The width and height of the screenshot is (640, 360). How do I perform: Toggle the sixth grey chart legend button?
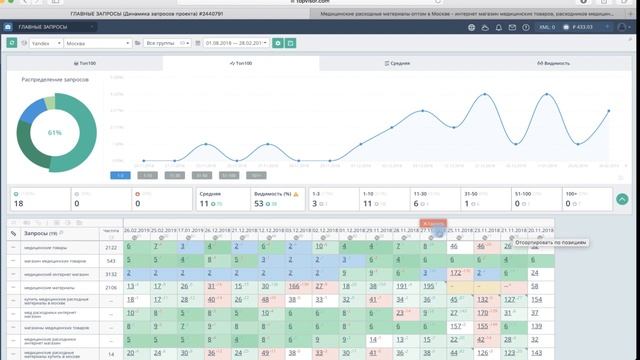pyautogui.click(x=256, y=175)
